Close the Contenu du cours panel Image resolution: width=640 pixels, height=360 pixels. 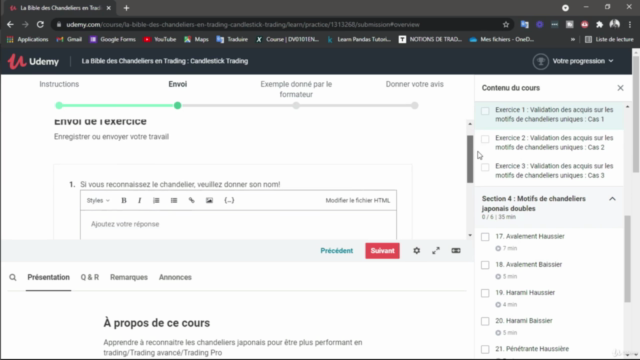pyautogui.click(x=620, y=88)
